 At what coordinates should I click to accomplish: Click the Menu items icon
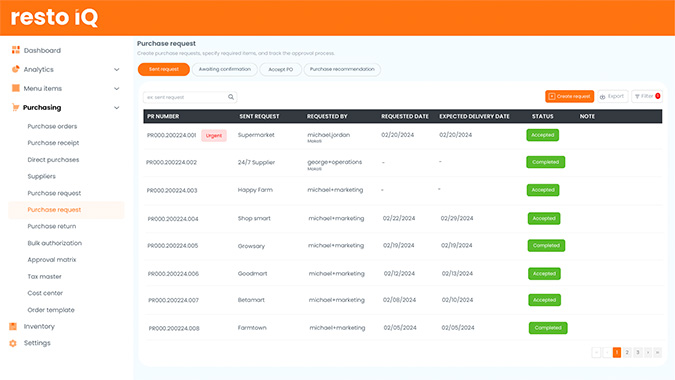click(16, 88)
